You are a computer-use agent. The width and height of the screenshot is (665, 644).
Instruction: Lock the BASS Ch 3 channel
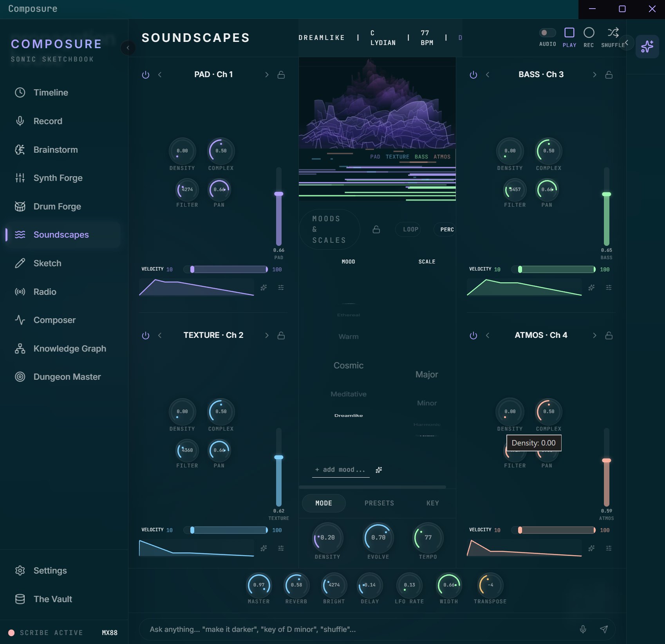(609, 75)
